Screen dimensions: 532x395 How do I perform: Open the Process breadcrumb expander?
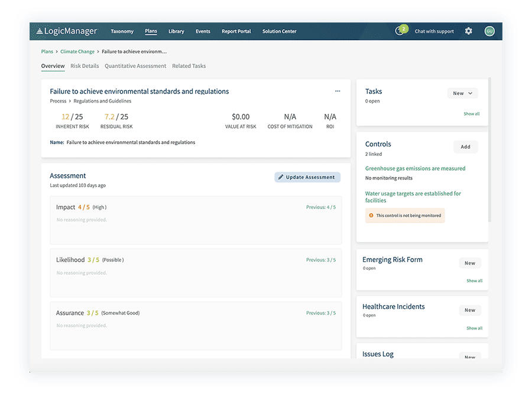pos(71,101)
